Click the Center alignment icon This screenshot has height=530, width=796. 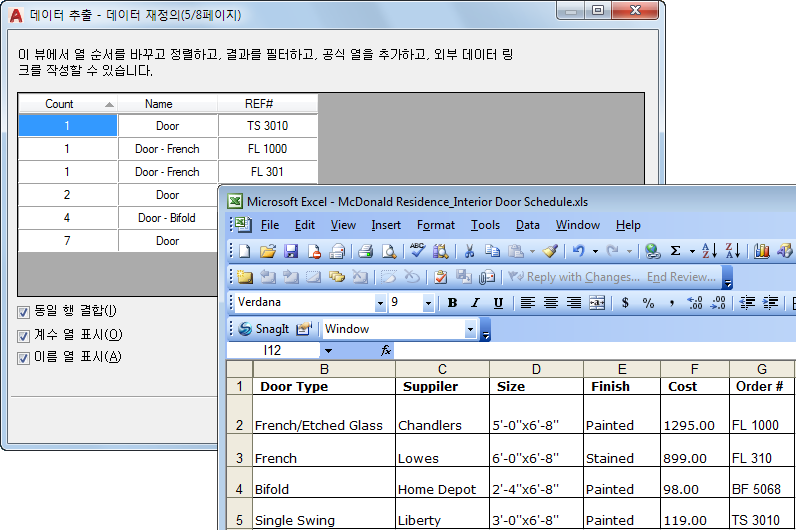point(551,303)
